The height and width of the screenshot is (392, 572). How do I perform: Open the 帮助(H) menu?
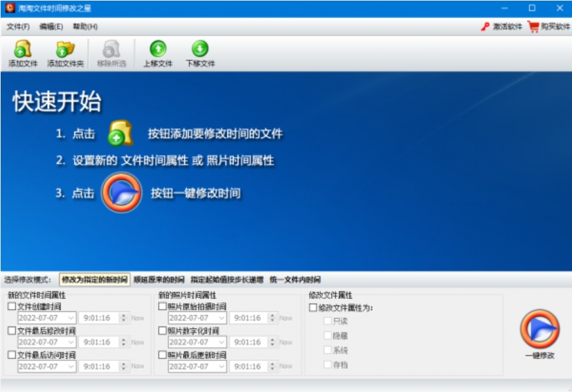(85, 27)
